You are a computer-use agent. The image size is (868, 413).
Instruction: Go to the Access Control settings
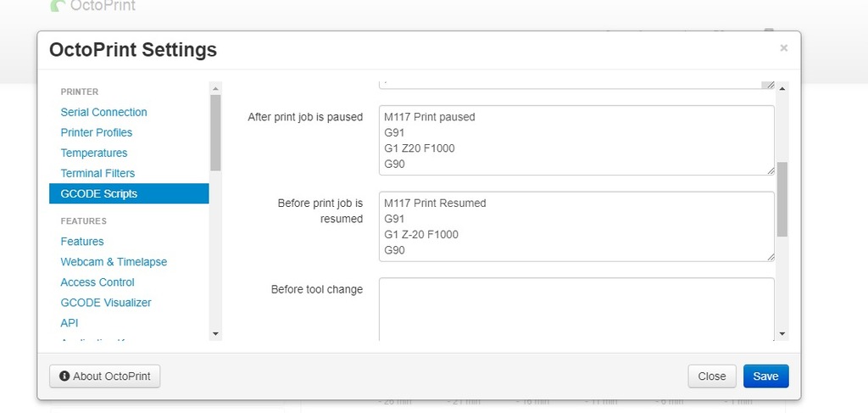[x=97, y=282]
